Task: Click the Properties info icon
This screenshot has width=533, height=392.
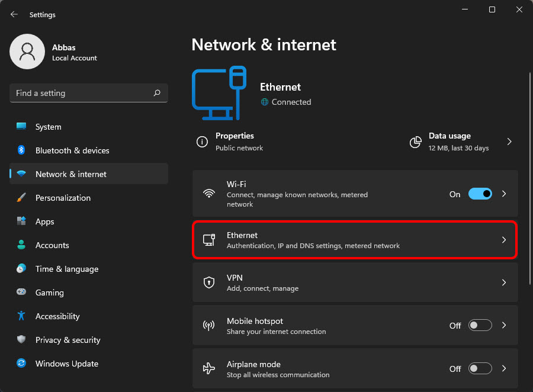Action: 202,142
